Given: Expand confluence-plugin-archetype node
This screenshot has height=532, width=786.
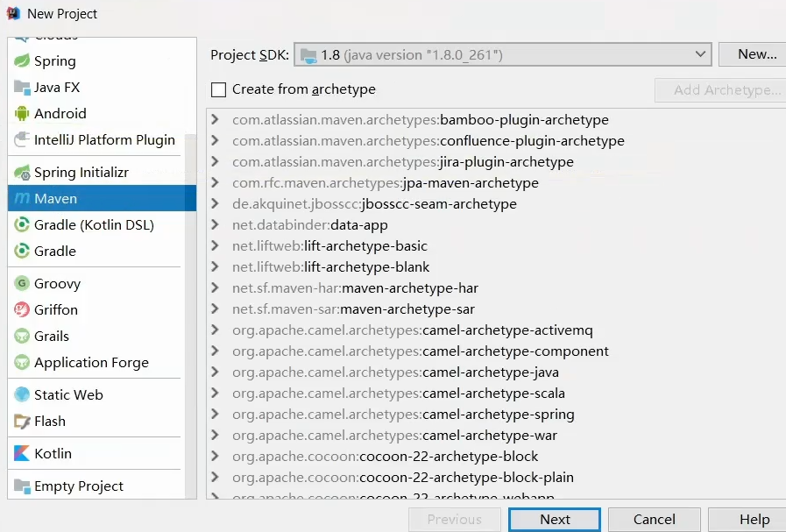Looking at the screenshot, I should point(215,140).
